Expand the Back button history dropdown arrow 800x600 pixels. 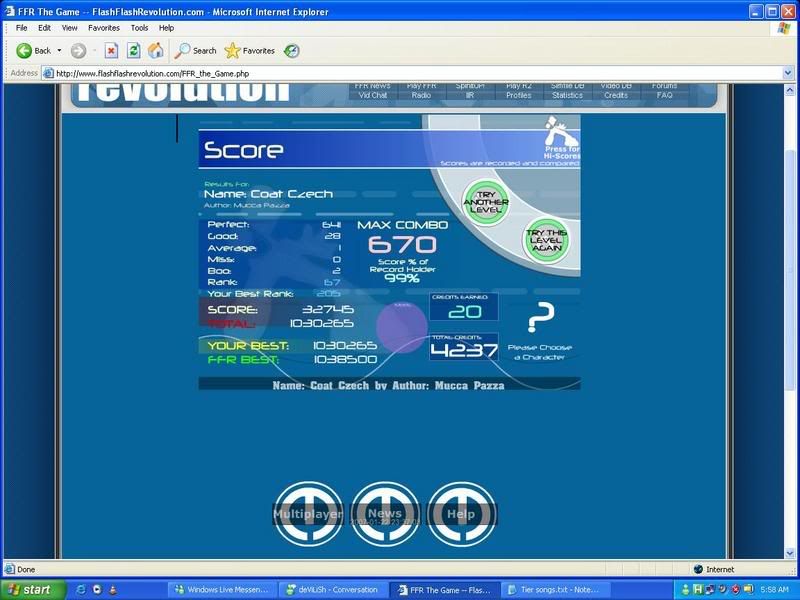pos(59,50)
